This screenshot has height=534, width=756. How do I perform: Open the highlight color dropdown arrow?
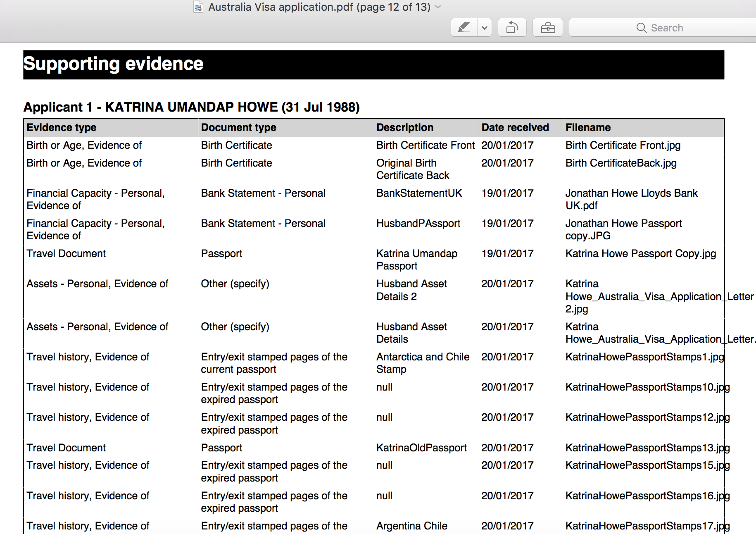485,28
